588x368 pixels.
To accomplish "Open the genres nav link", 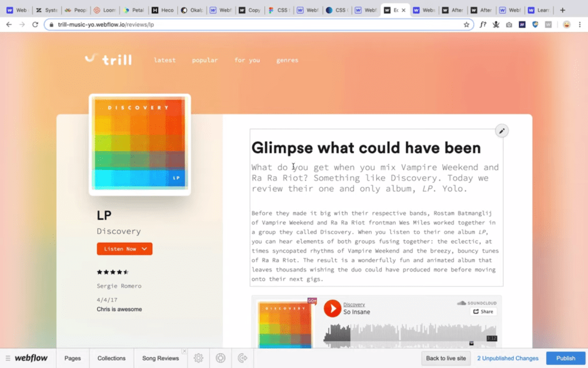I will [287, 60].
